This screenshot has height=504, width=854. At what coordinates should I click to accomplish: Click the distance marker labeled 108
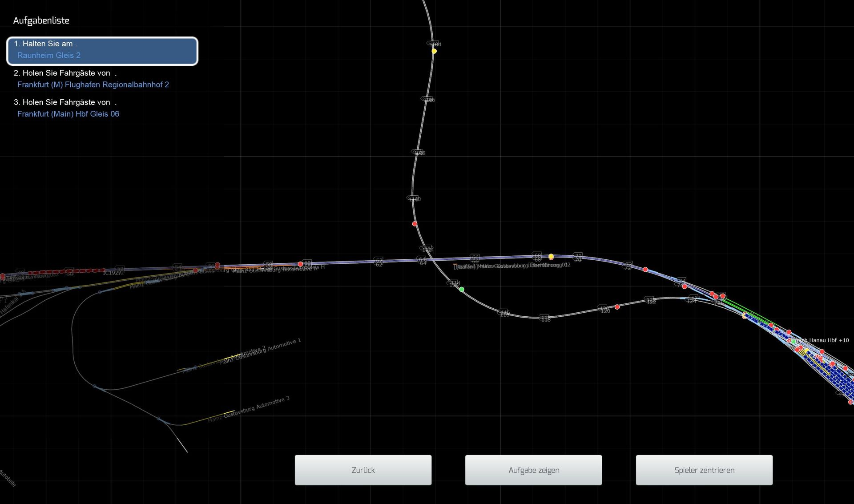[x=418, y=153]
